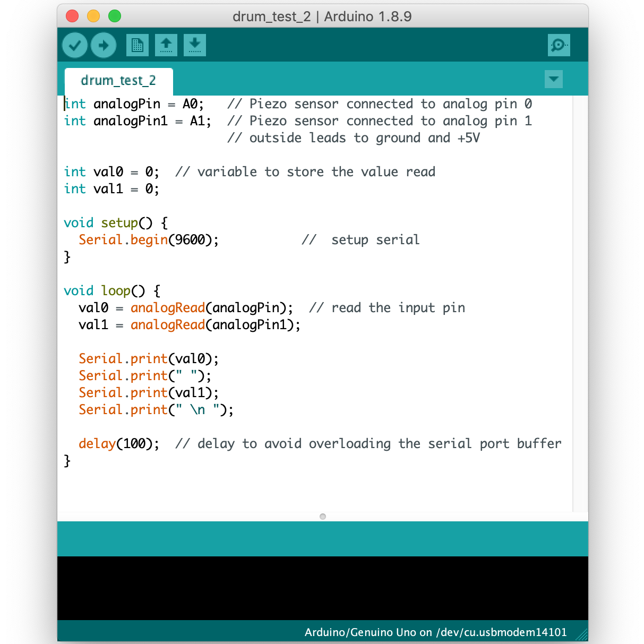Click the 'Serial.print(val0);' line
This screenshot has width=644, height=644.
tap(149, 359)
